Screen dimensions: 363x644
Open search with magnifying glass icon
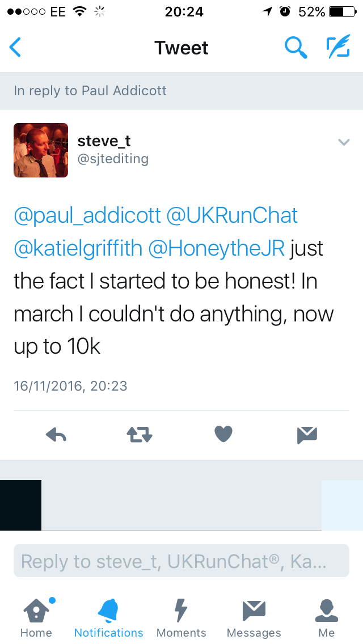[296, 48]
